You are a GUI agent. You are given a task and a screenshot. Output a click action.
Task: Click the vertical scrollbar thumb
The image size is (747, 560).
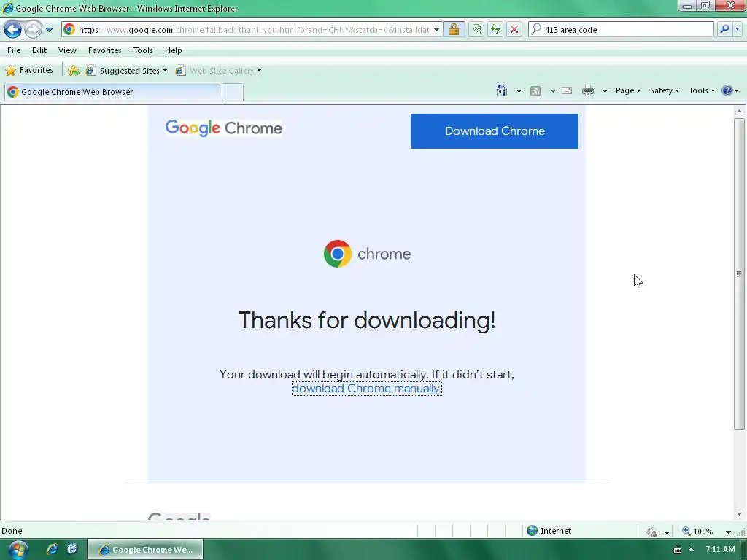click(x=739, y=273)
